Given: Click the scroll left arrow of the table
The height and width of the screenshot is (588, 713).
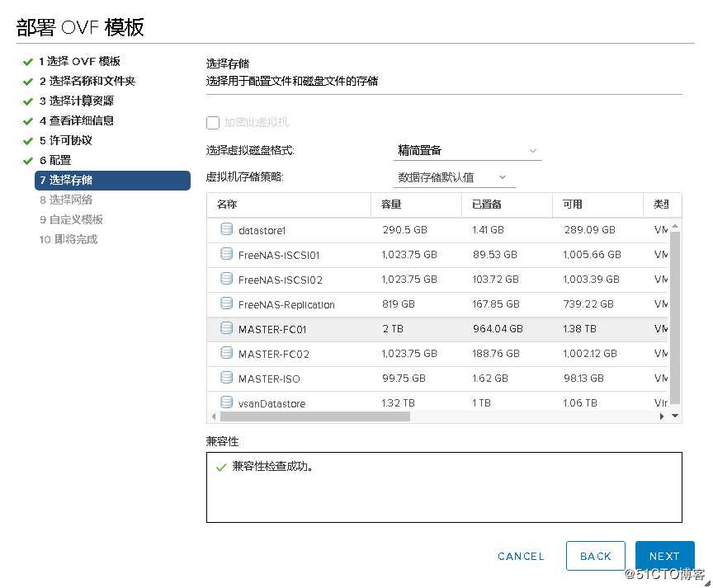Looking at the screenshot, I should (x=215, y=416).
